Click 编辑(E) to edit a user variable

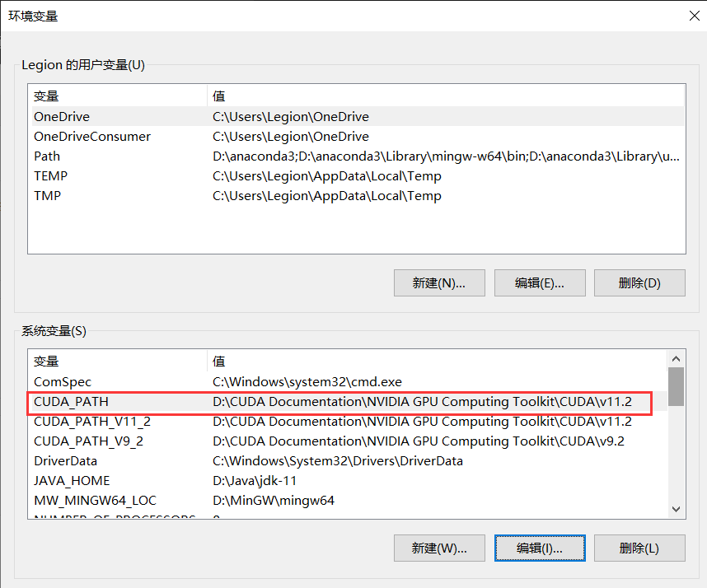[540, 282]
